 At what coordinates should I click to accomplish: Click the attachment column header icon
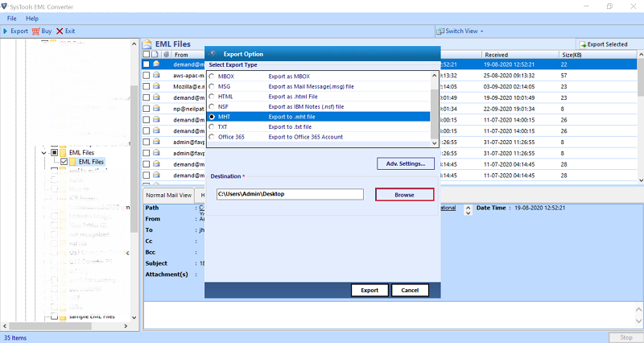pos(167,54)
